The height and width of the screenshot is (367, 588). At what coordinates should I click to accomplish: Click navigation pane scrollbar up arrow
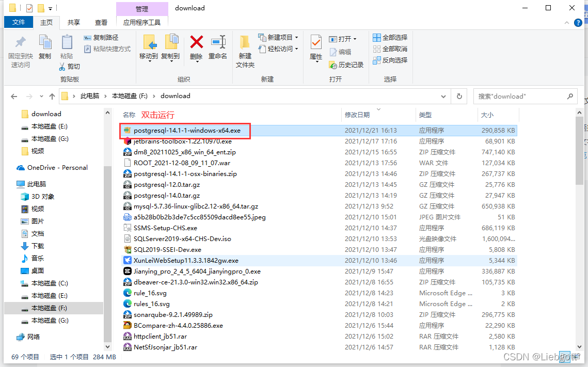click(107, 113)
